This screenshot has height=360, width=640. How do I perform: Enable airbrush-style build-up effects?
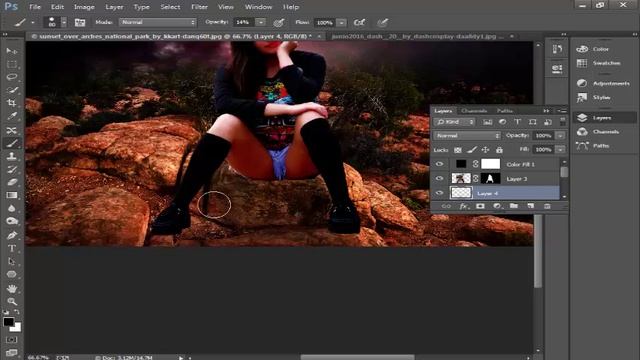click(359, 22)
